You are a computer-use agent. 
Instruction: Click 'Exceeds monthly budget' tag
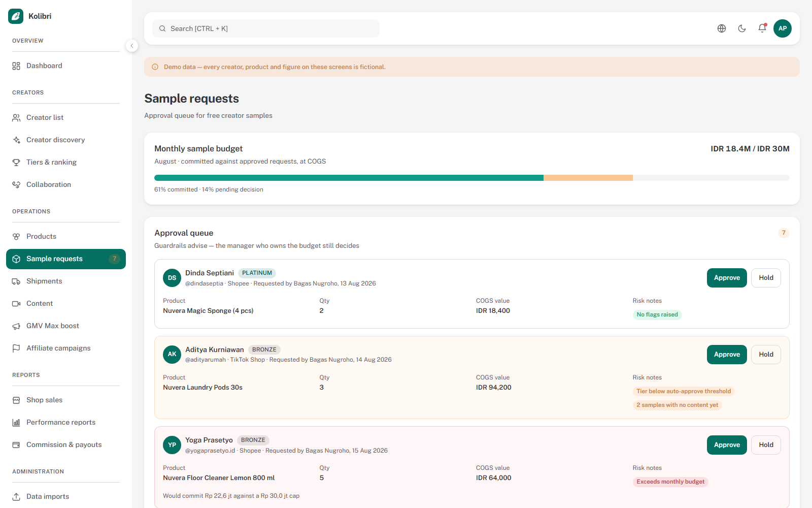670,482
